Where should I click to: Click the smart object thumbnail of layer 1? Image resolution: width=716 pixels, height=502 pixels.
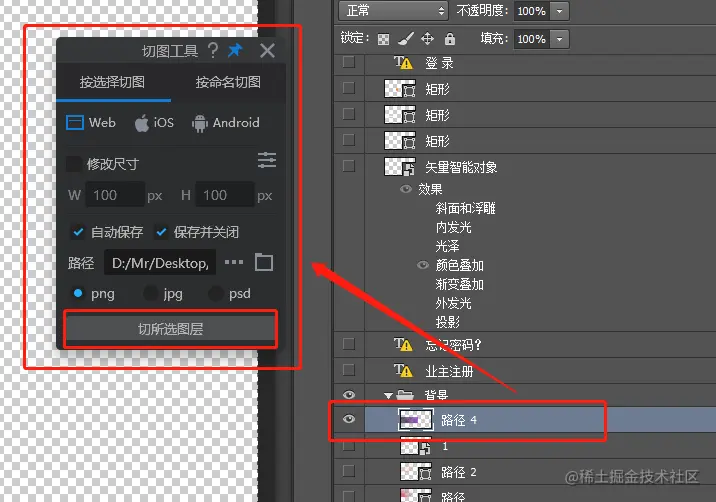416,446
